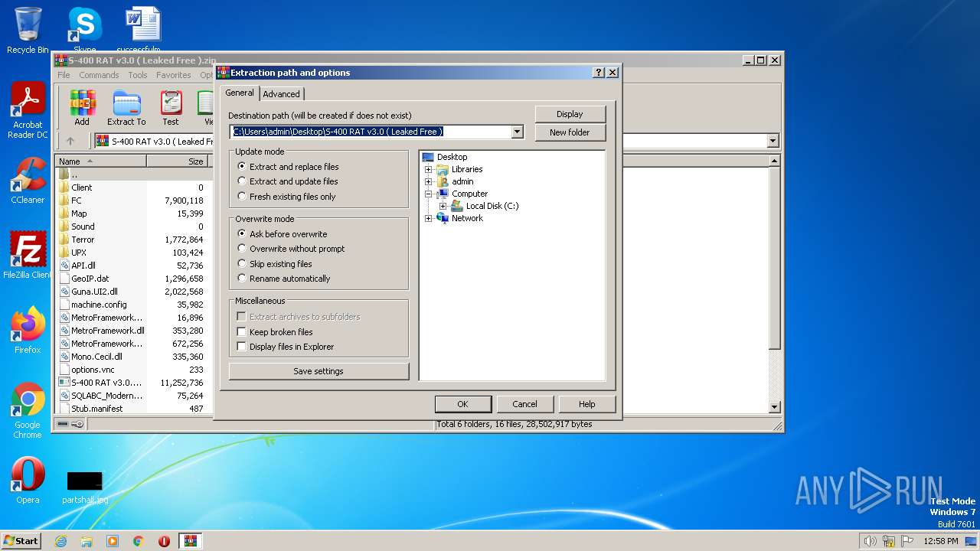The image size is (980, 551).
Task: Click the Windows Media Player taskbar icon
Action: [113, 541]
